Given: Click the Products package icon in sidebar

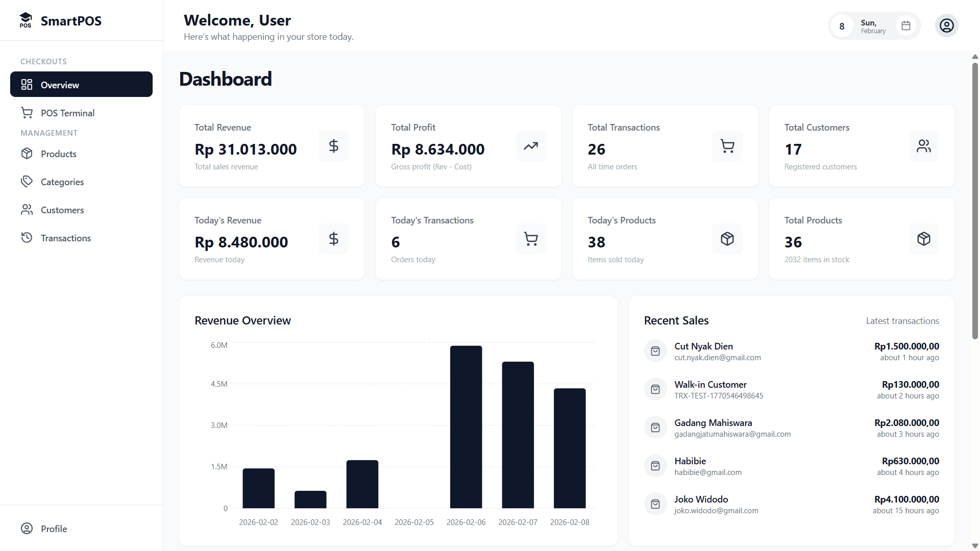Looking at the screenshot, I should 27,154.
